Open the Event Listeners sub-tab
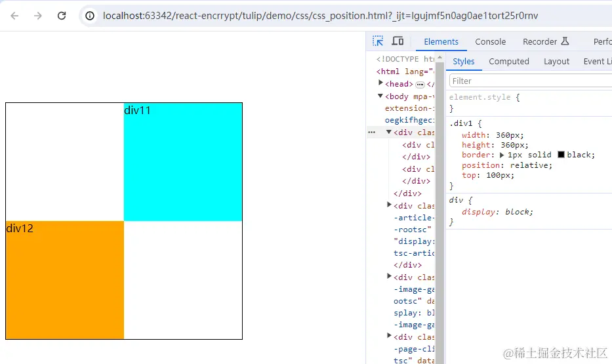 pos(597,61)
